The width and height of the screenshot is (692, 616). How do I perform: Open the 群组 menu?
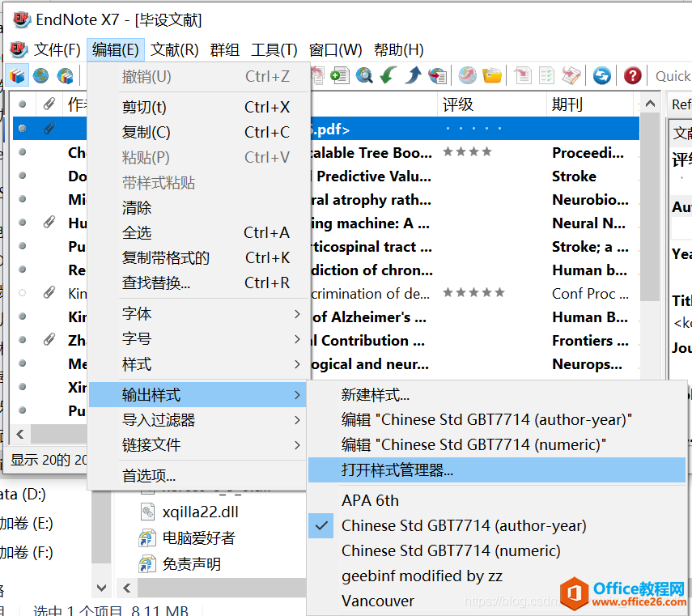click(x=225, y=49)
